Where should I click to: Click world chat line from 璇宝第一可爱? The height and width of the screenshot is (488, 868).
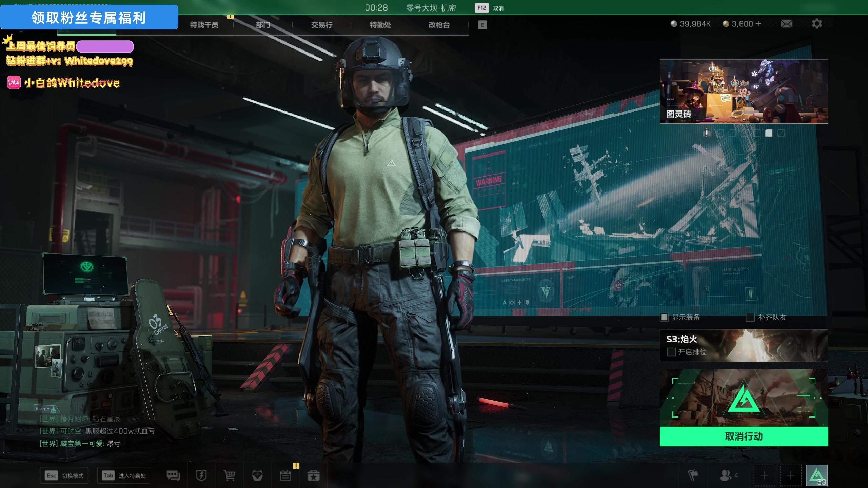[80, 443]
